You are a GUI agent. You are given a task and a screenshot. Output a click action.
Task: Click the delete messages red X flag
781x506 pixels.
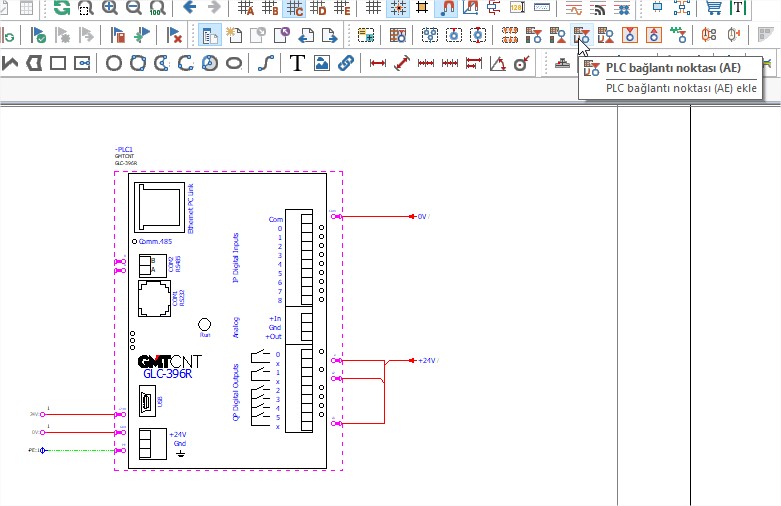tap(174, 35)
